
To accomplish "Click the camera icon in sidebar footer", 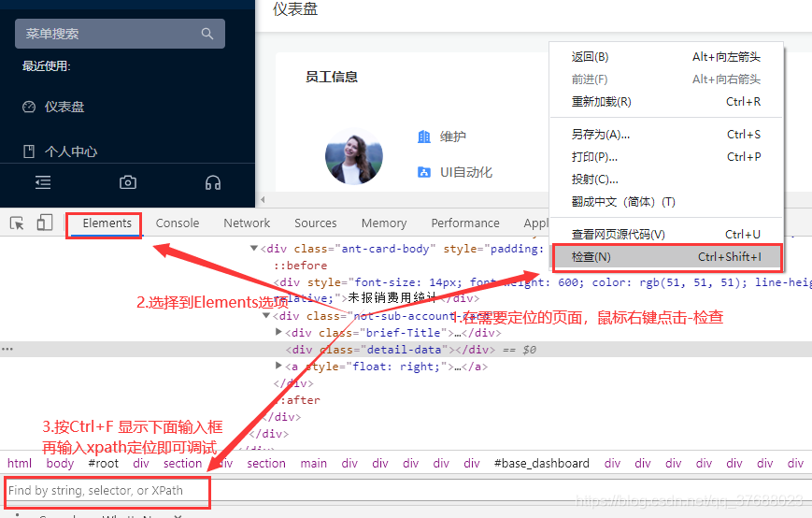I will (x=128, y=182).
